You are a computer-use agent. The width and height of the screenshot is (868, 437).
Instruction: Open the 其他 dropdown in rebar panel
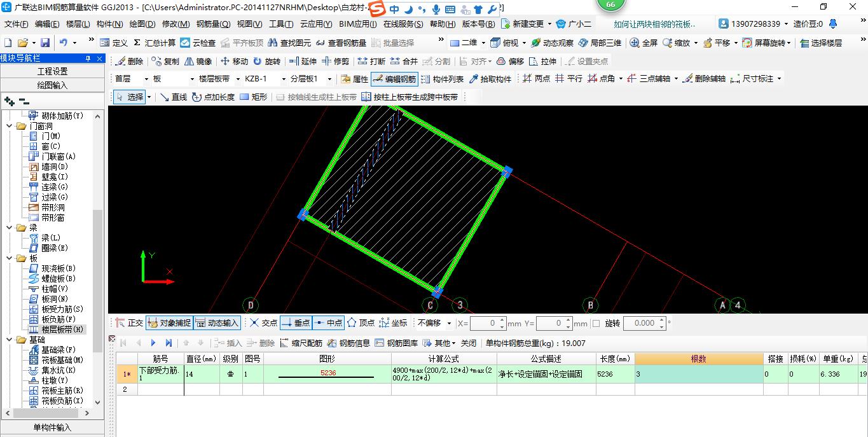(x=441, y=343)
